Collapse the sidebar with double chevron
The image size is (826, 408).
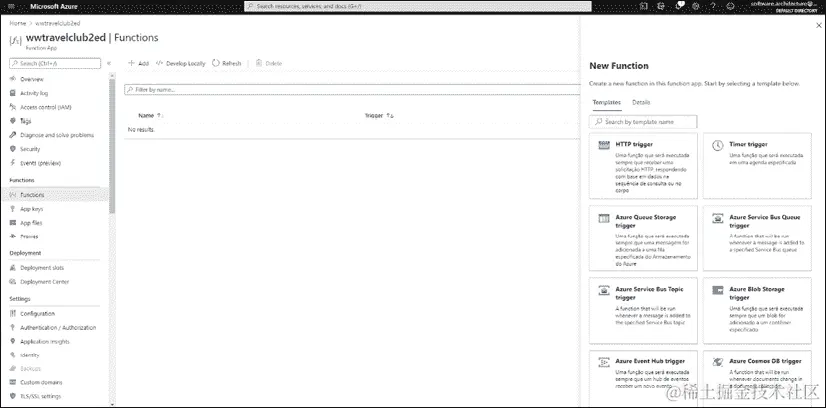click(x=109, y=63)
